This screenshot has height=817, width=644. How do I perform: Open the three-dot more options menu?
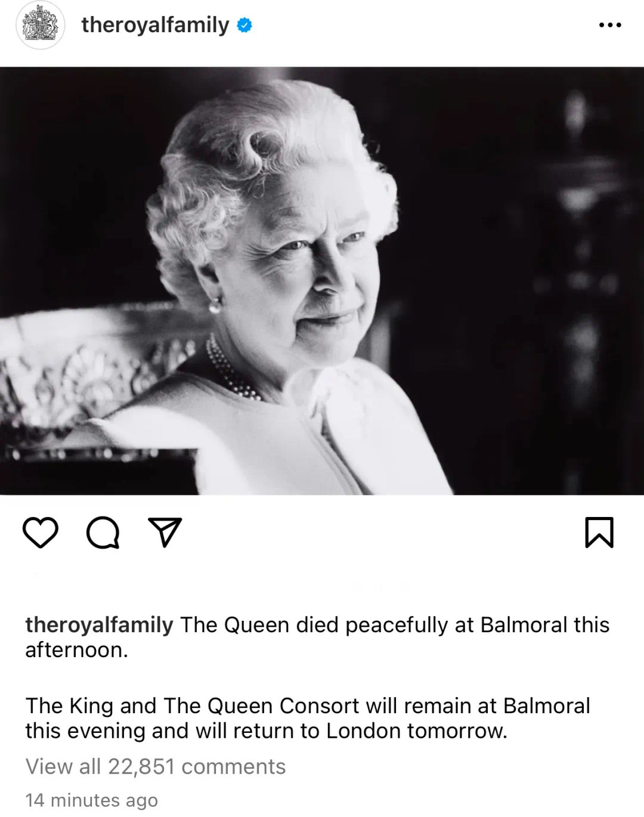(x=610, y=25)
